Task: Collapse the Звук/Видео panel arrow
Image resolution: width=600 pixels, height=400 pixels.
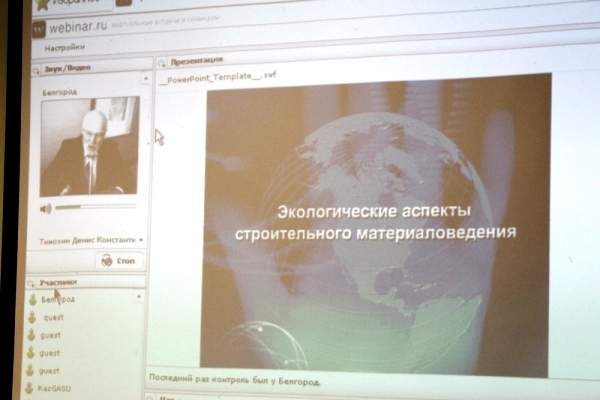Action: click(36, 70)
